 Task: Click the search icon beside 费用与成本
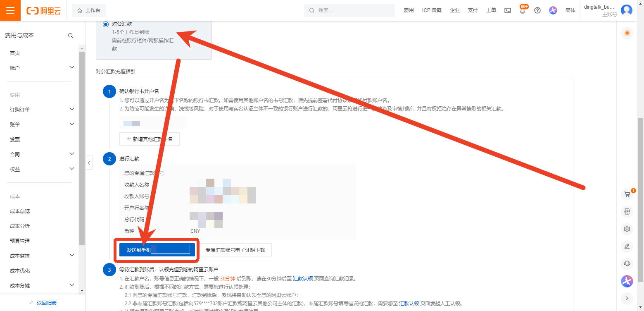[x=71, y=36]
